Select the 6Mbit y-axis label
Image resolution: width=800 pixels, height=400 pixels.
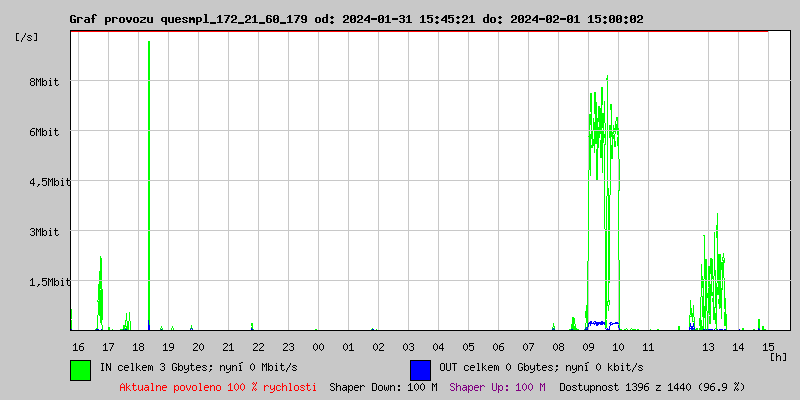pos(43,132)
